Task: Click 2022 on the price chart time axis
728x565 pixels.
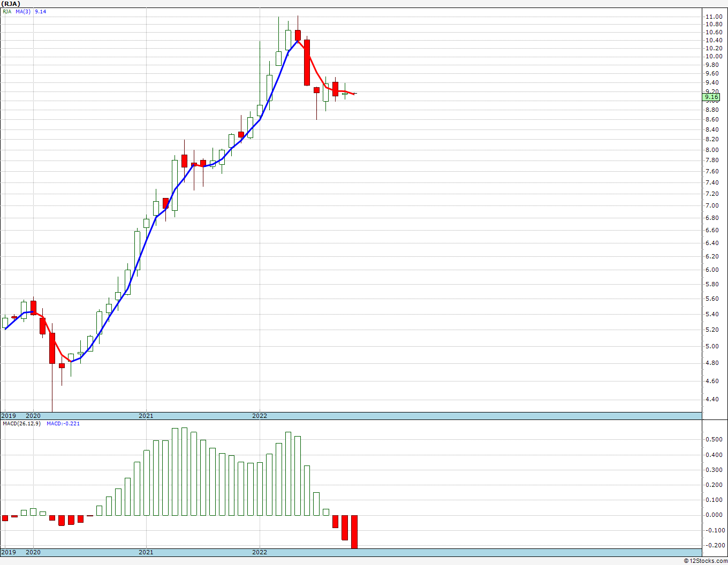Action: pyautogui.click(x=260, y=416)
